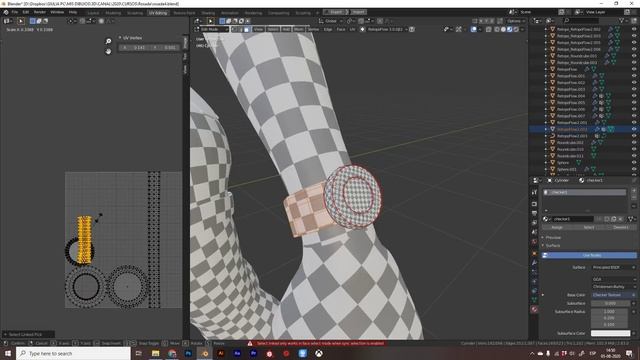Open the UV menu in 3D viewport header
Image resolution: width=640 pixels, height=360 pixels.
point(352,29)
